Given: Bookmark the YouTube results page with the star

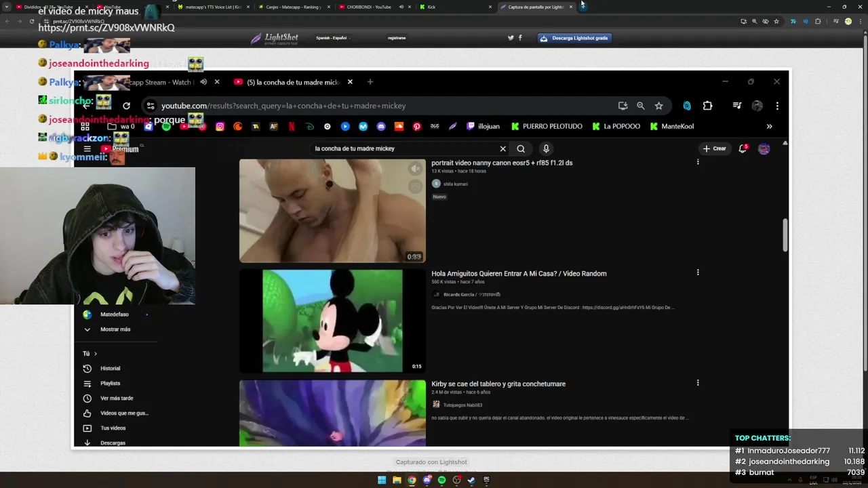Looking at the screenshot, I should pos(658,106).
